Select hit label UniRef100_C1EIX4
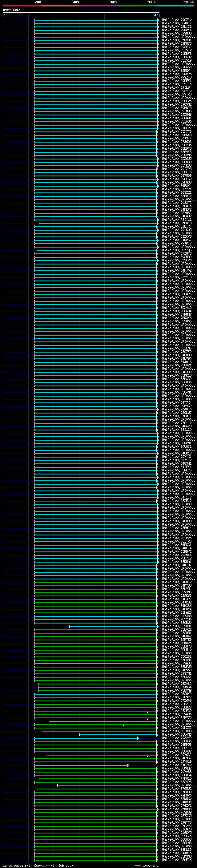Viewport: 197px width, 868px height. (177, 226)
